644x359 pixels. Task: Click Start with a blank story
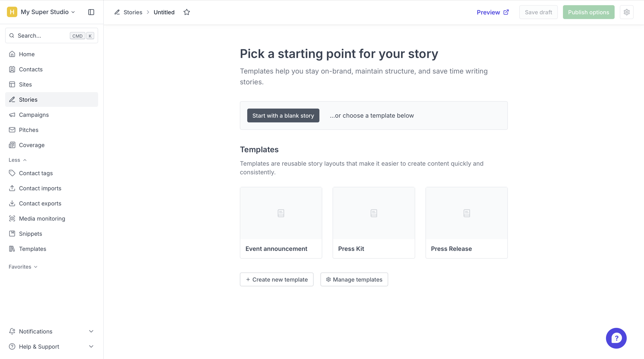coord(283,115)
